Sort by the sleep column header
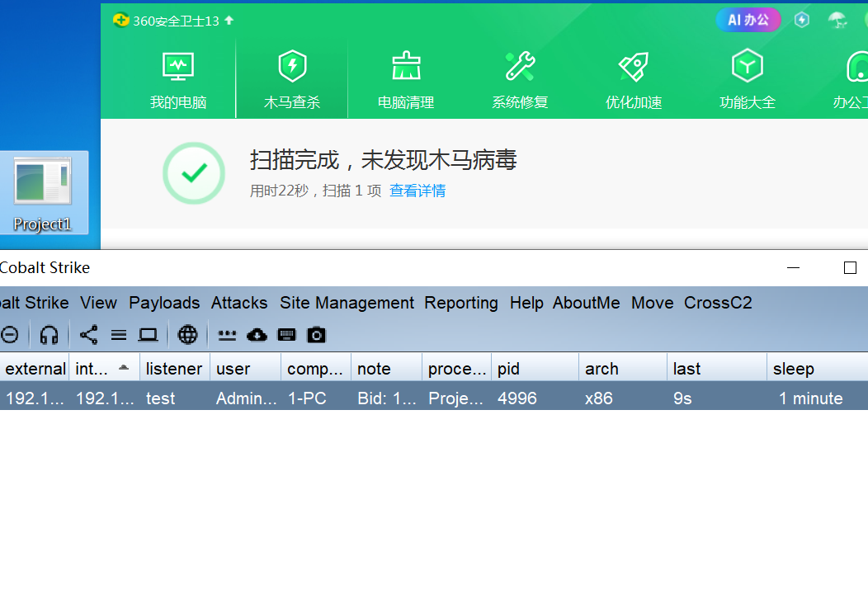Viewport: 868px width, 608px height. pos(817,369)
